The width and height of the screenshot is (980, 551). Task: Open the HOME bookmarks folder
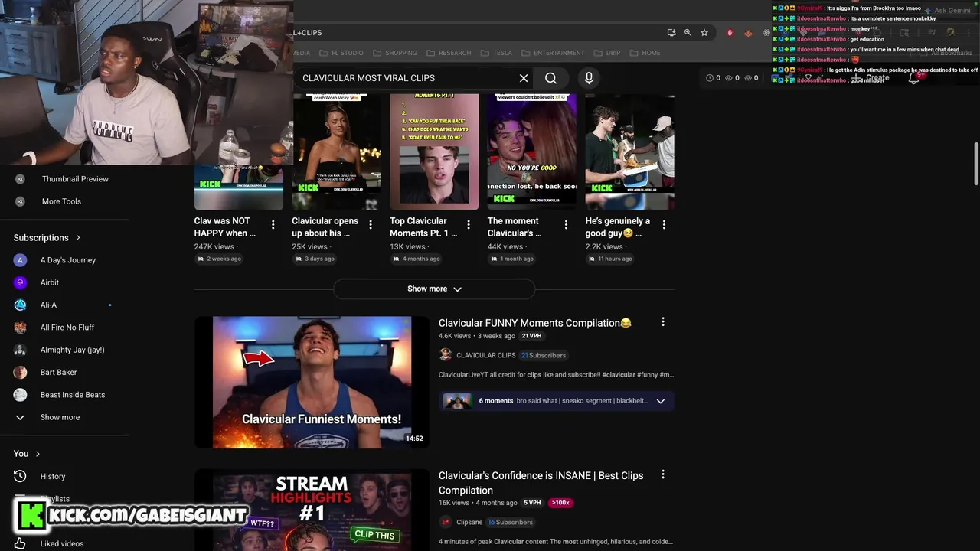[x=645, y=53]
